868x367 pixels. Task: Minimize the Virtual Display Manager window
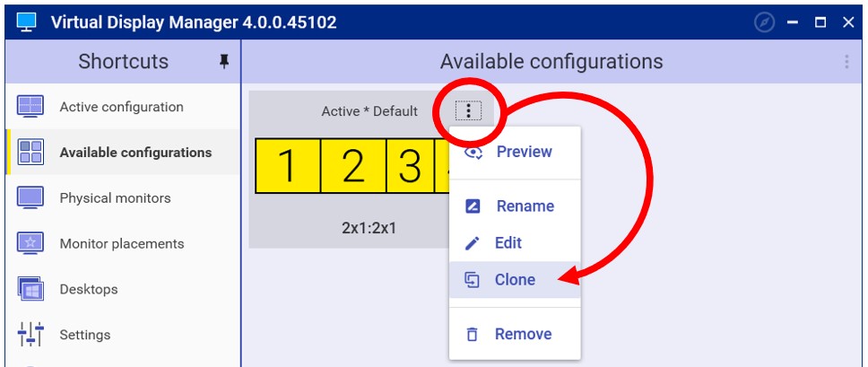(793, 22)
